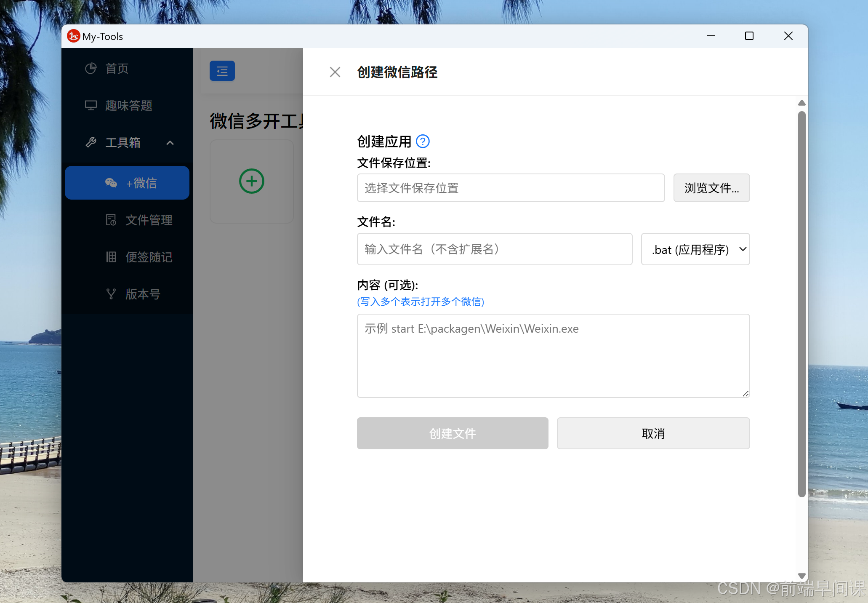
Task: Toggle the sidebar collapse menu icon button
Action: pos(222,71)
